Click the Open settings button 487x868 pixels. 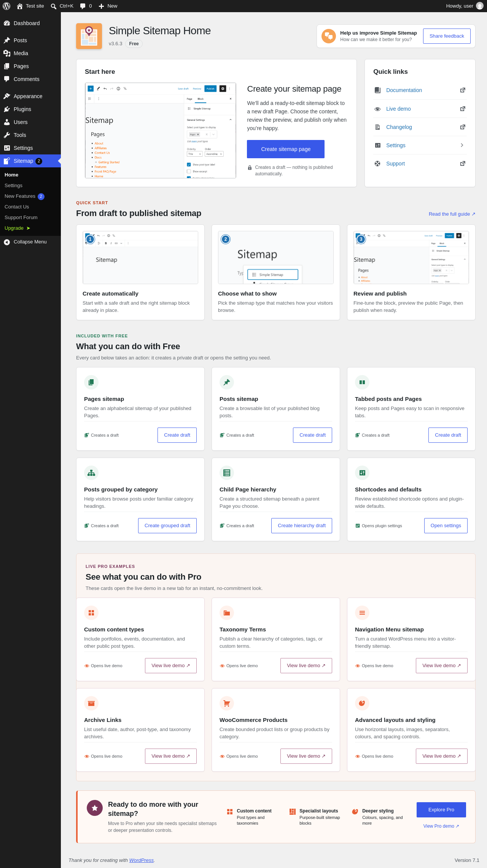point(446,526)
